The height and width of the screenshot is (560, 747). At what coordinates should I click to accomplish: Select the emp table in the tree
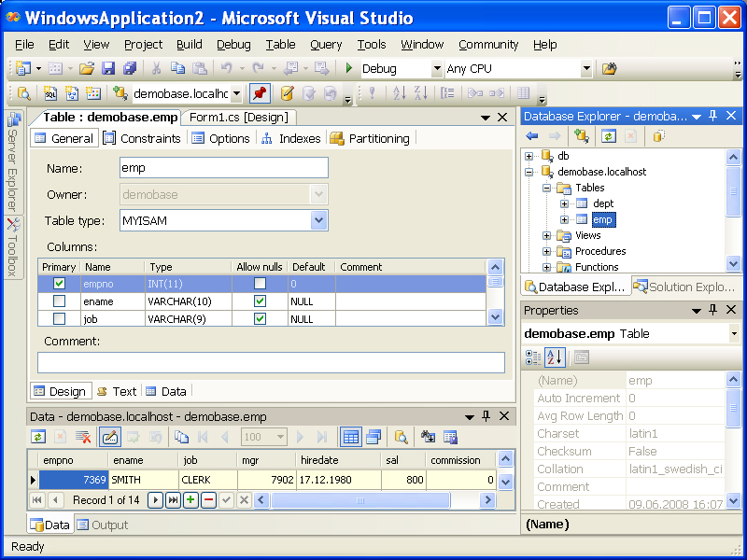pos(602,219)
